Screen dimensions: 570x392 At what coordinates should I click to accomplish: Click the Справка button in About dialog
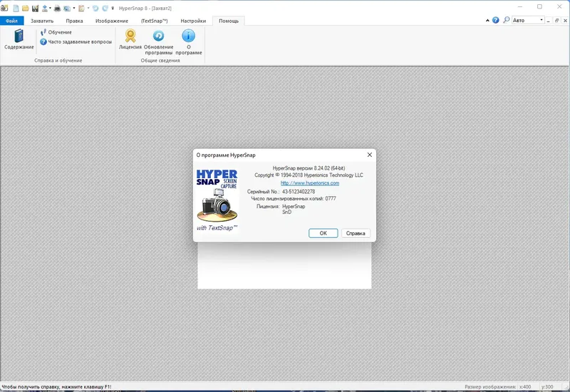coord(356,233)
